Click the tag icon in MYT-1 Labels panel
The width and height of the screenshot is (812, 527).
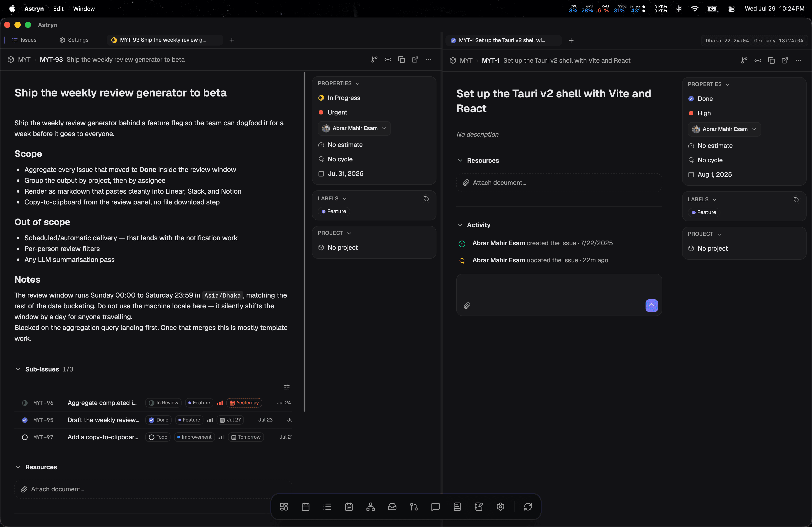(x=796, y=200)
